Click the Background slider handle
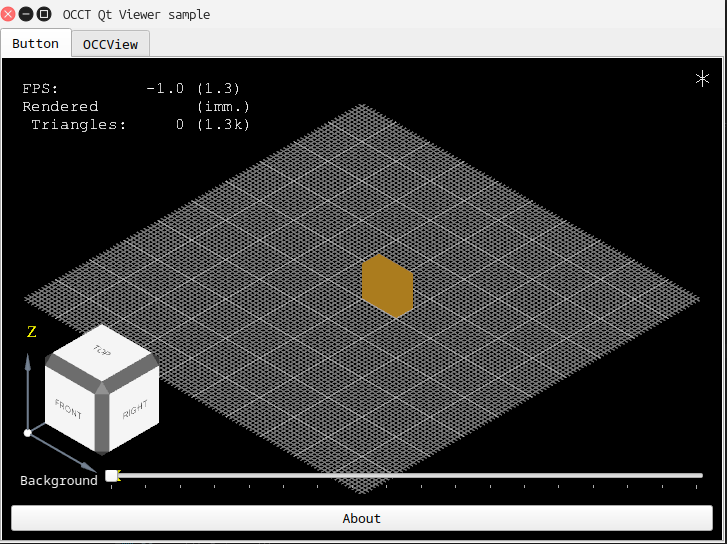Image resolution: width=727 pixels, height=544 pixels. tap(112, 476)
